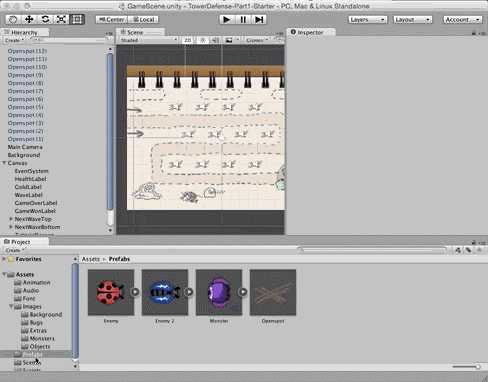This screenshot has width=488, height=382.
Task: Select HealthLabel in Hierarchy
Action: [x=30, y=179]
